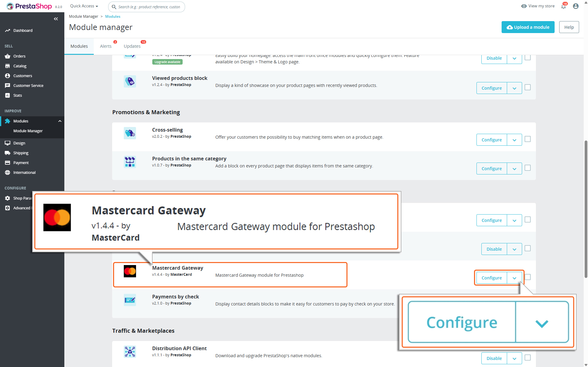Image resolution: width=588 pixels, height=367 pixels.
Task: Expand Products in the same category dropdown
Action: coord(514,169)
